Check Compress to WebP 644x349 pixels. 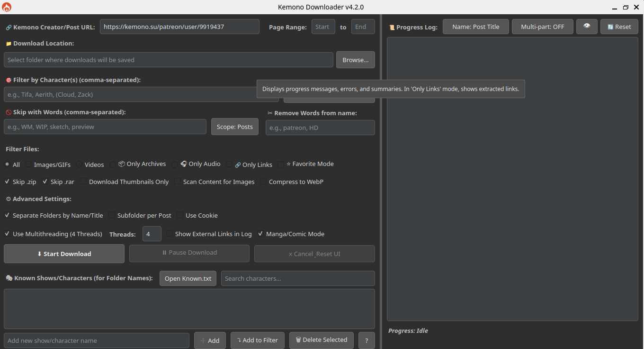click(x=263, y=182)
